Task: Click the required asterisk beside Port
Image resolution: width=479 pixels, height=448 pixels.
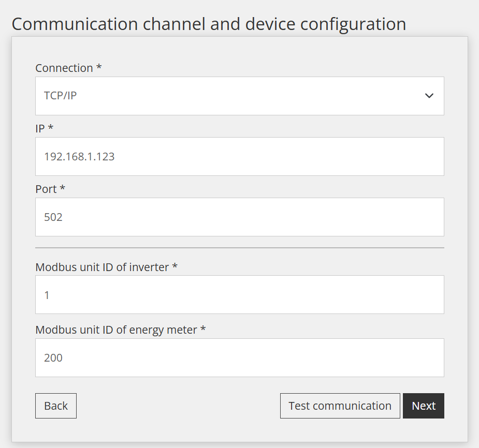Action: point(62,187)
